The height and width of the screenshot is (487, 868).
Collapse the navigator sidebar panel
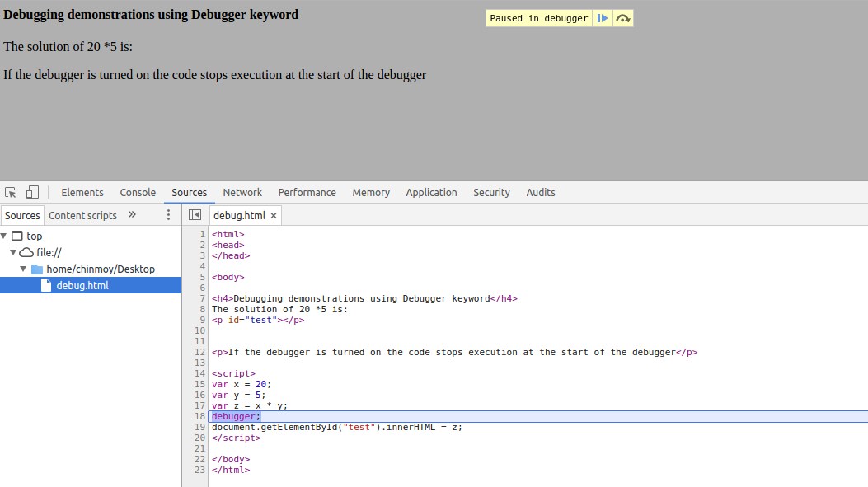pos(195,214)
